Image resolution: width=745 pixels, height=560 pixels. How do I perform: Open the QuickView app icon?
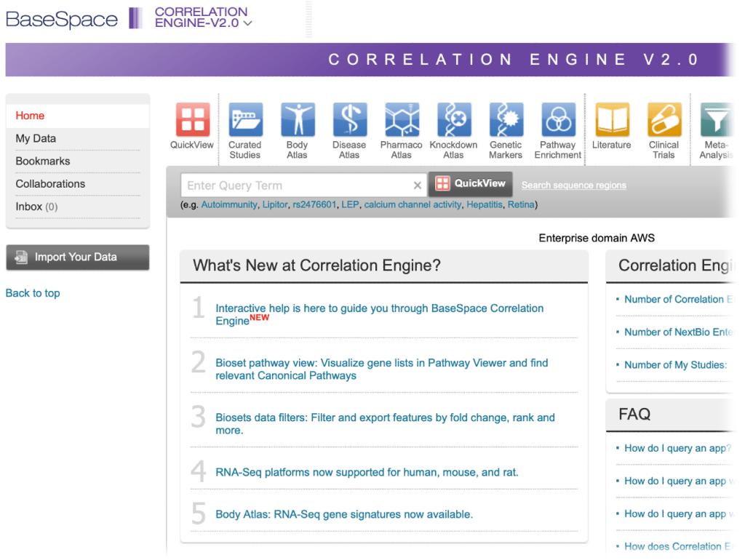click(192, 120)
